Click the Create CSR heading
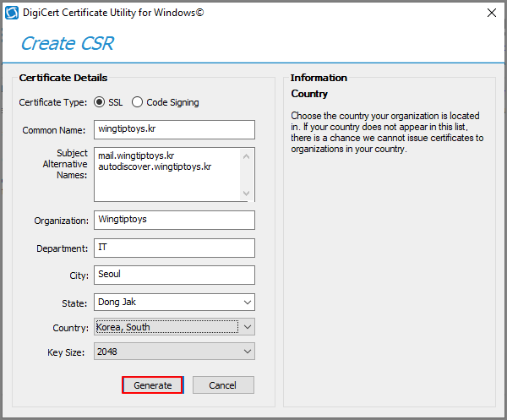 68,43
